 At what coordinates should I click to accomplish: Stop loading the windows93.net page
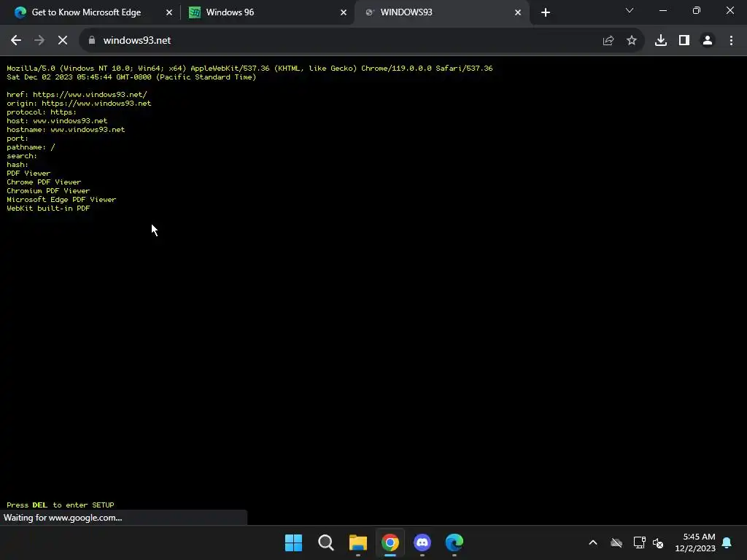pos(63,41)
